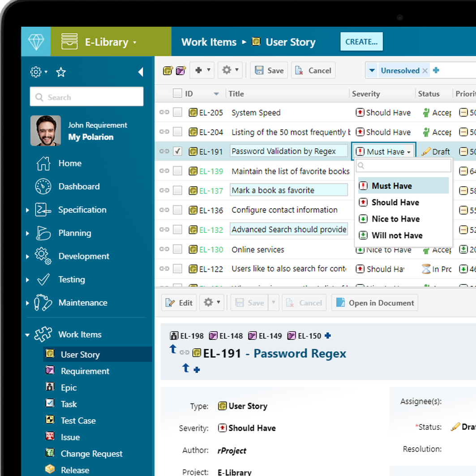The width and height of the screenshot is (476, 476).
Task: Expand the Specification section arrow
Action: click(27, 210)
